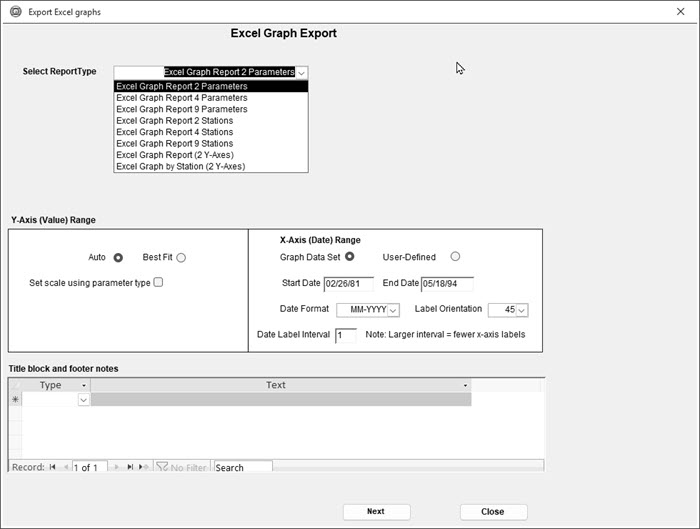Screen dimensions: 700x529
Task: Choose Excel Graph Report 4 Stations option
Action: (x=211, y=132)
